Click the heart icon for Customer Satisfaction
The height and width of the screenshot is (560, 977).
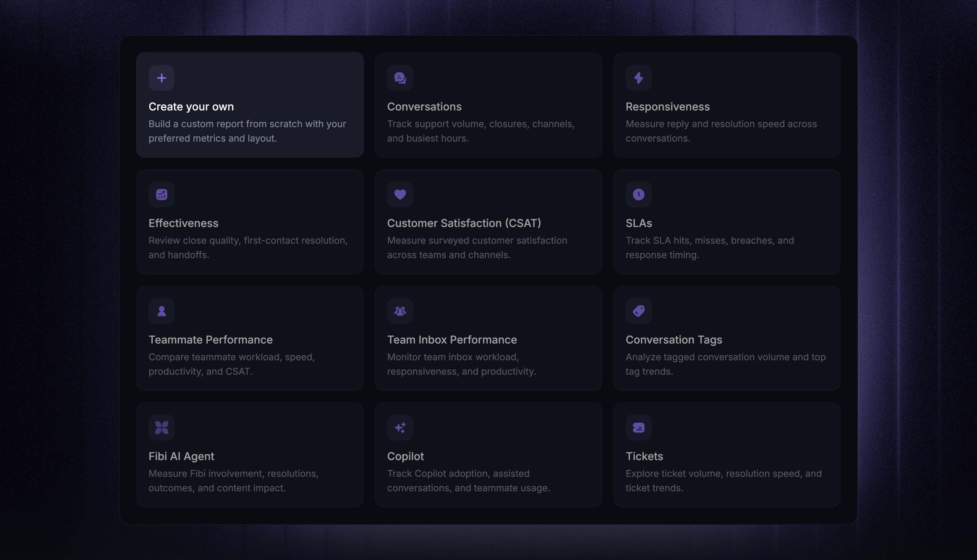coord(400,194)
